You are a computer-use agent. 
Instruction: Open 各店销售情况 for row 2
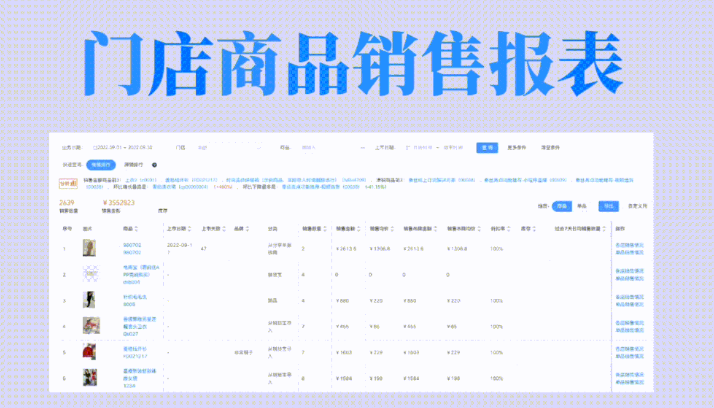(x=630, y=271)
